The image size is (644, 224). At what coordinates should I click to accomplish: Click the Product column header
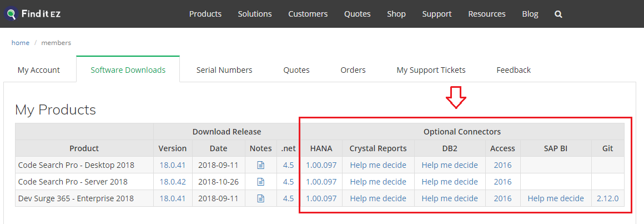[x=84, y=148]
